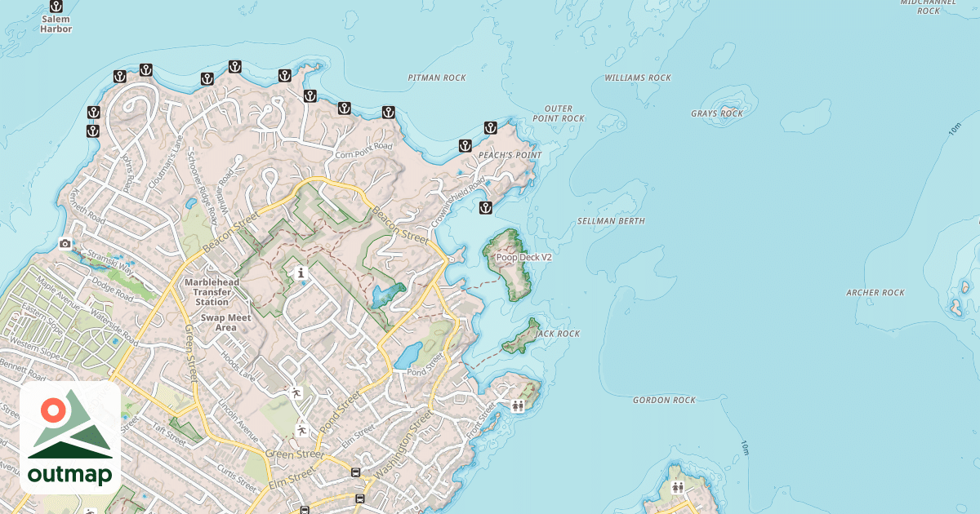Select the restroom icon beside Front Street
The image size is (980, 514).
coord(518,406)
